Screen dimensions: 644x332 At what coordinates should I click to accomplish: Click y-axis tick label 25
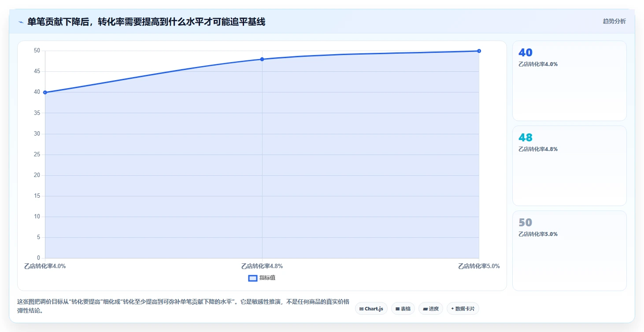37,155
